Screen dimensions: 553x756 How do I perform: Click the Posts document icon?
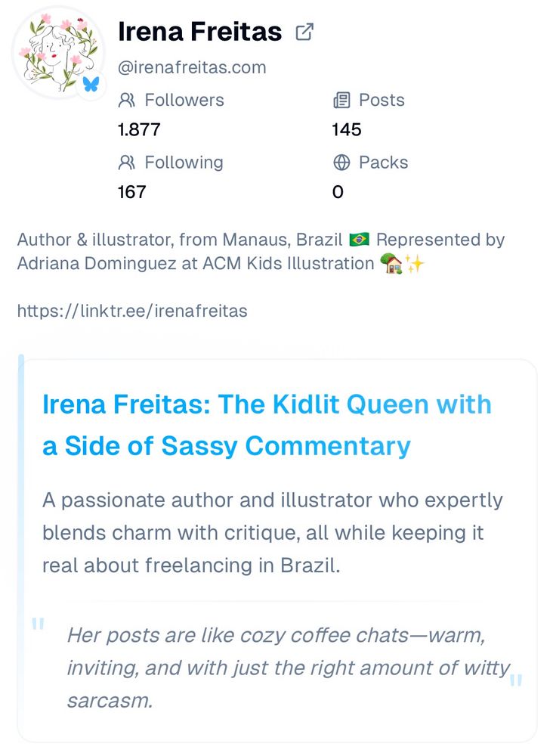[x=341, y=100]
